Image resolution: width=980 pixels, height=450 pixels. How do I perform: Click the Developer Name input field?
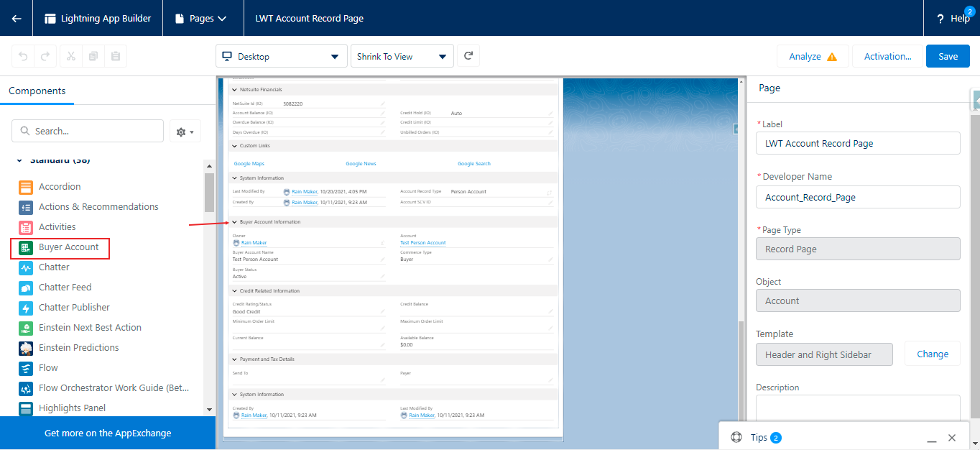point(858,197)
